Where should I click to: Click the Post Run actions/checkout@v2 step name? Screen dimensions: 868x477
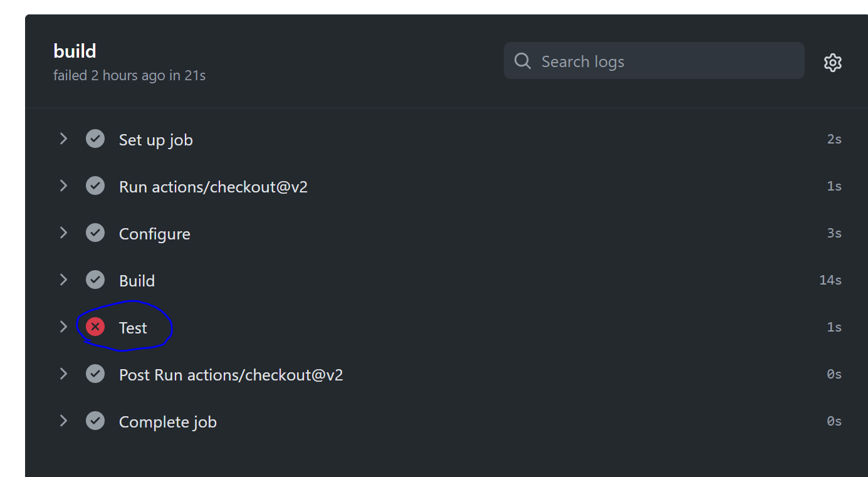point(231,374)
